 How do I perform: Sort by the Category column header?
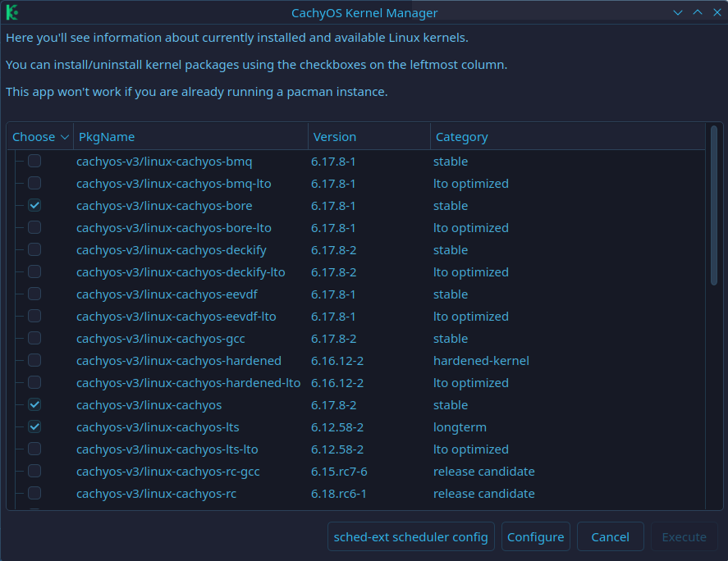[568, 137]
